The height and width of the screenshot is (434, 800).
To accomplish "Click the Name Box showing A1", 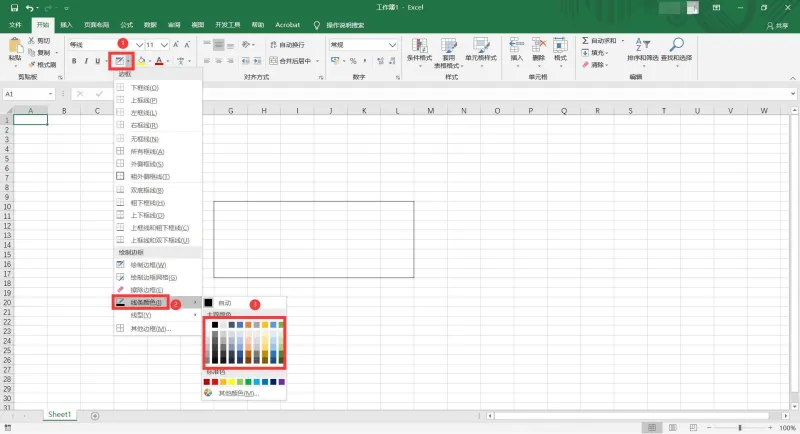I will [29, 94].
